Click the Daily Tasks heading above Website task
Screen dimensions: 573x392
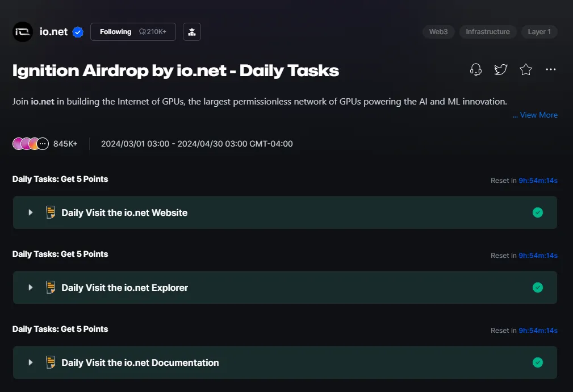tap(60, 179)
